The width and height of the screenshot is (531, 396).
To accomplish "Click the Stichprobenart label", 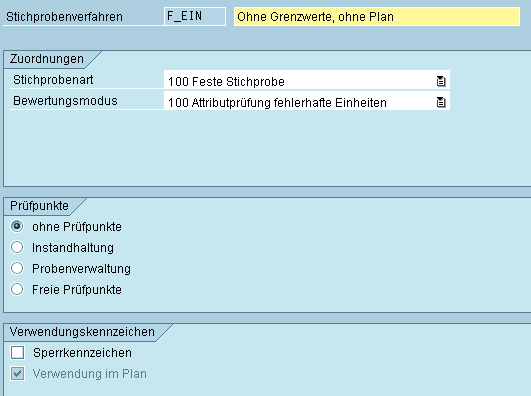I will [x=53, y=80].
